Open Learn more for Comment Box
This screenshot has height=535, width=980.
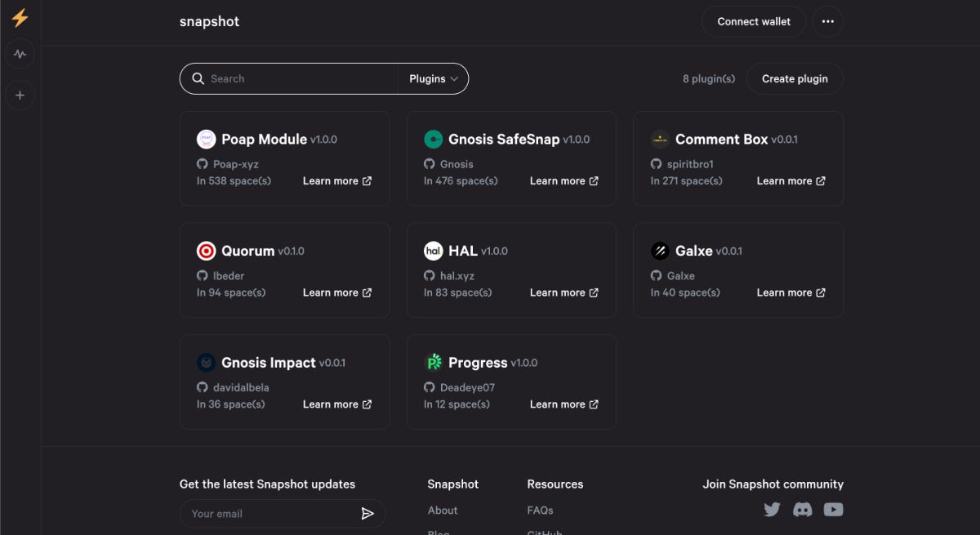coord(791,181)
